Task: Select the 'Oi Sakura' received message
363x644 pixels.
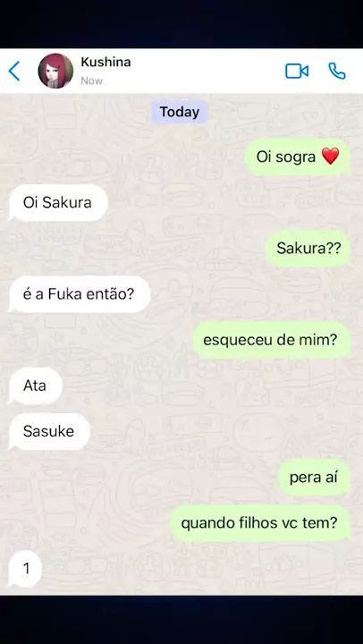Action: pos(58,202)
